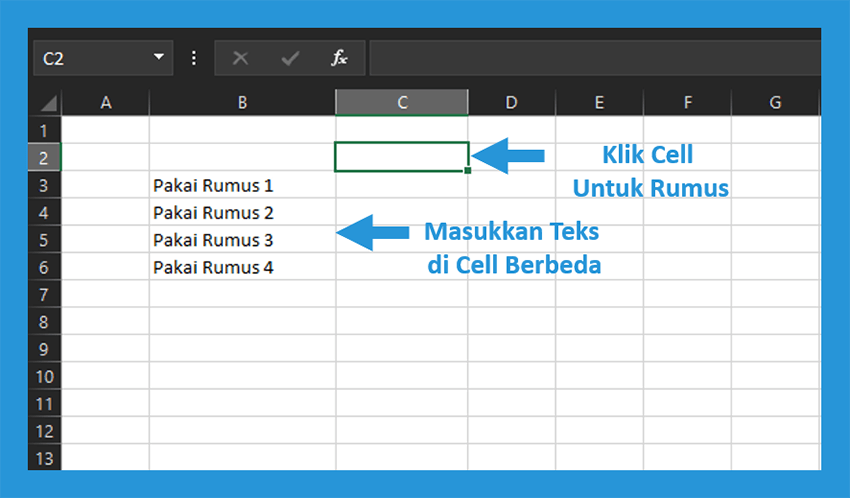Select row 12 header
850x498 pixels.
pyautogui.click(x=44, y=431)
